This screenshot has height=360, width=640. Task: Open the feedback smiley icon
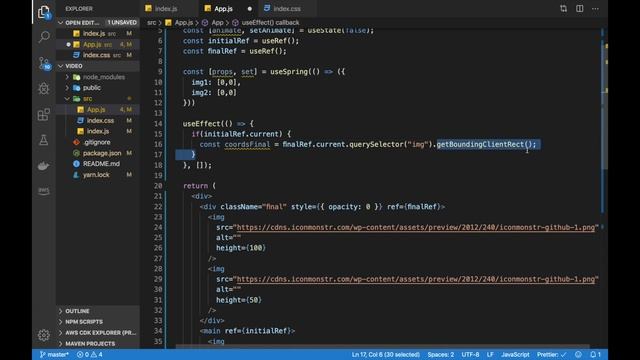pyautogui.click(x=578, y=354)
